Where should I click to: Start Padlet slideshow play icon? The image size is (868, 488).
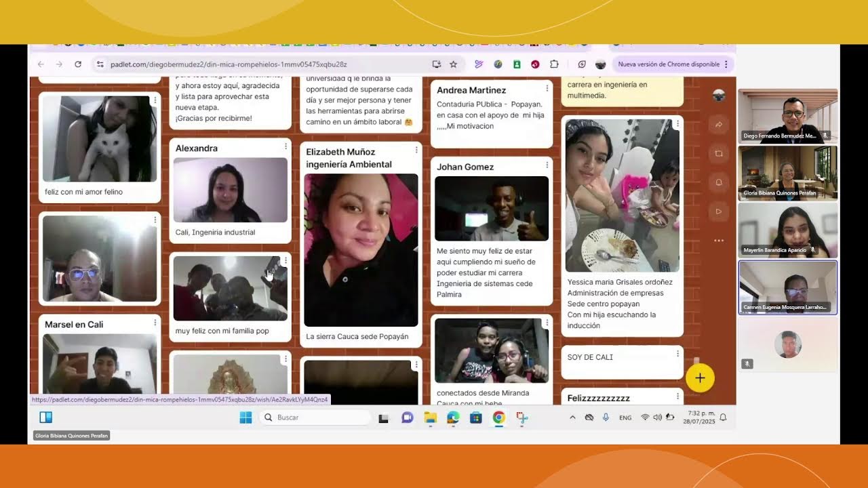(x=719, y=211)
